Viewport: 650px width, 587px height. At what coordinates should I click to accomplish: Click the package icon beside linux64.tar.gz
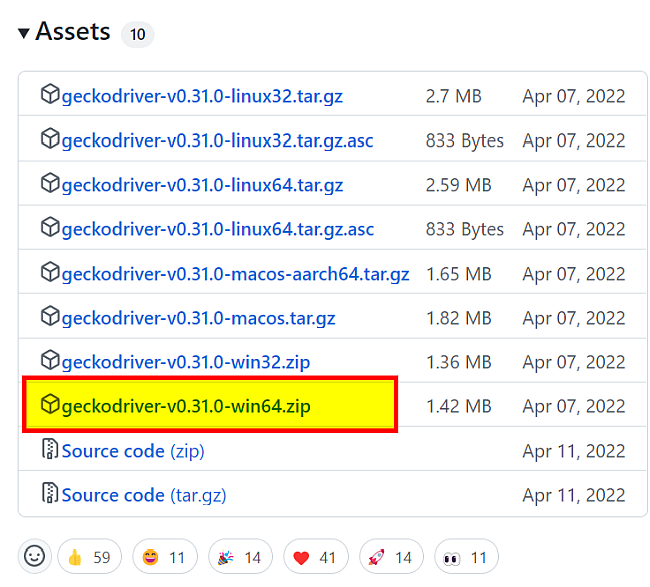click(50, 182)
